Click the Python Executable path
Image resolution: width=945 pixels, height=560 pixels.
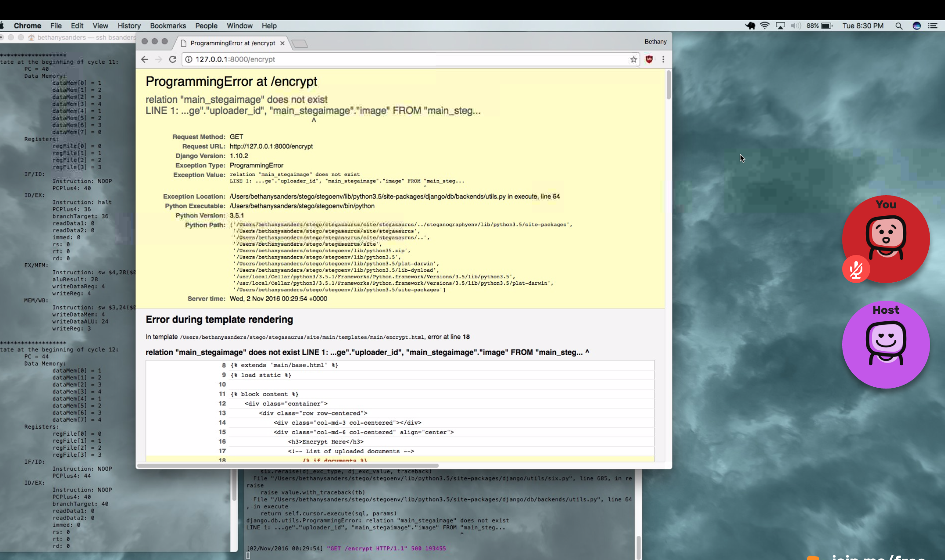click(x=302, y=206)
